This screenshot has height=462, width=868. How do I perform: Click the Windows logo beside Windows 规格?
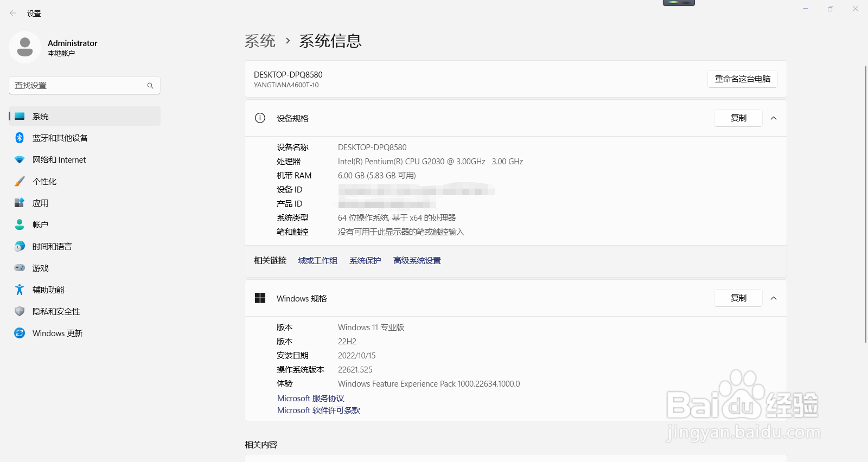260,298
